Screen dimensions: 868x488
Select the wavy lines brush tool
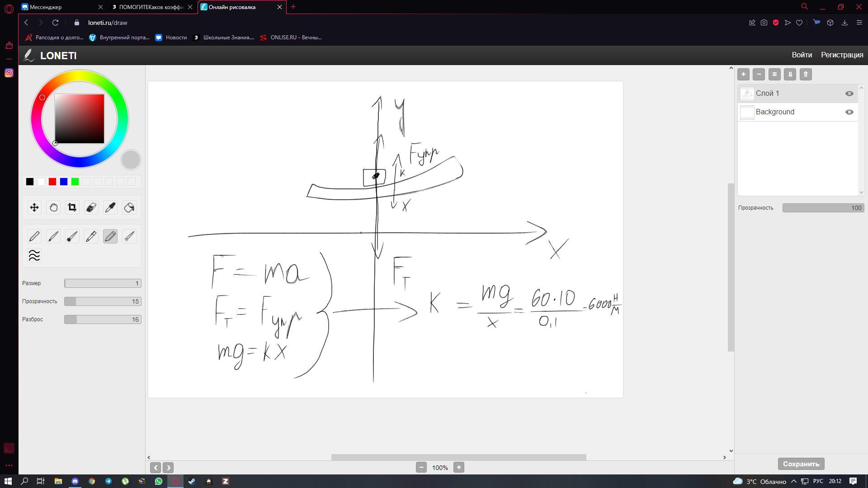34,255
